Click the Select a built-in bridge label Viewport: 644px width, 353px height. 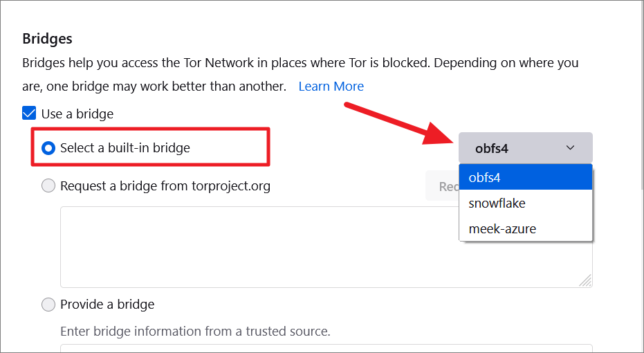[125, 148]
